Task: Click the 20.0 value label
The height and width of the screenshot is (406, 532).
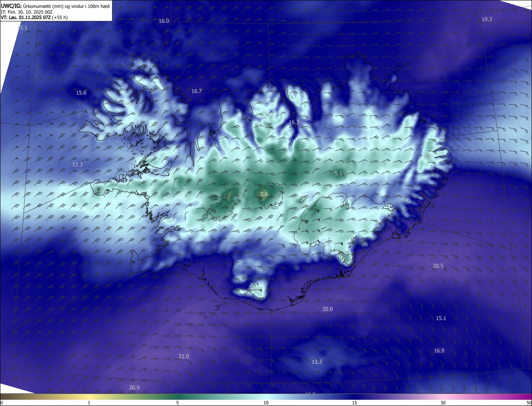Action: 328,309
